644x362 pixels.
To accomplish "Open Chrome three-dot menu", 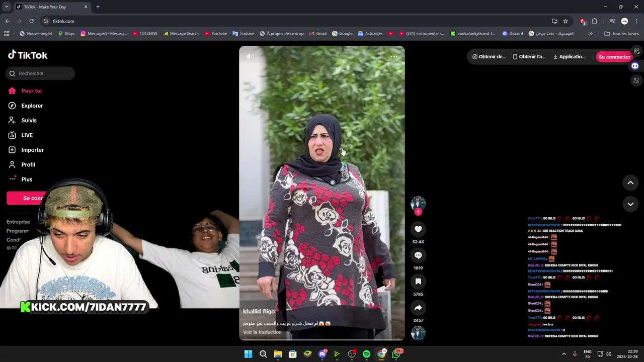I will tap(636, 21).
